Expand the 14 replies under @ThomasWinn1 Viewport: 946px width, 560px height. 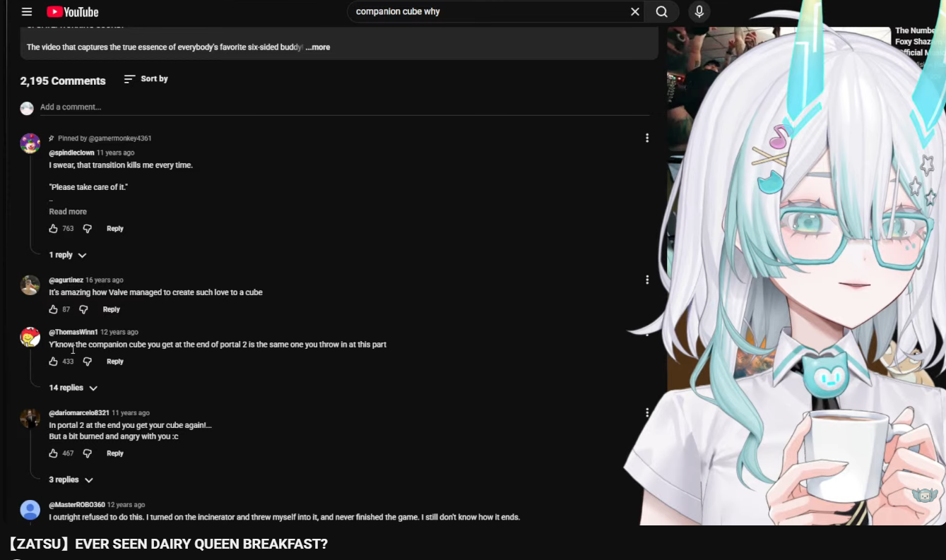(x=73, y=388)
